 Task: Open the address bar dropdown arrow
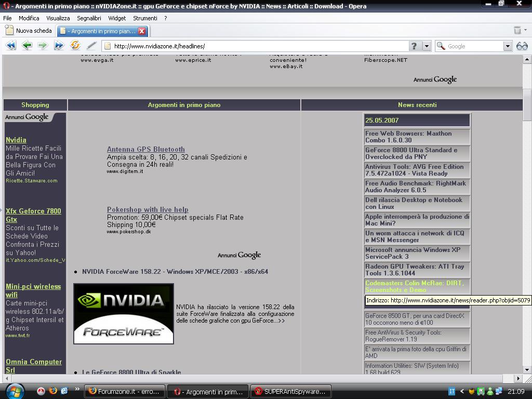[427, 46]
